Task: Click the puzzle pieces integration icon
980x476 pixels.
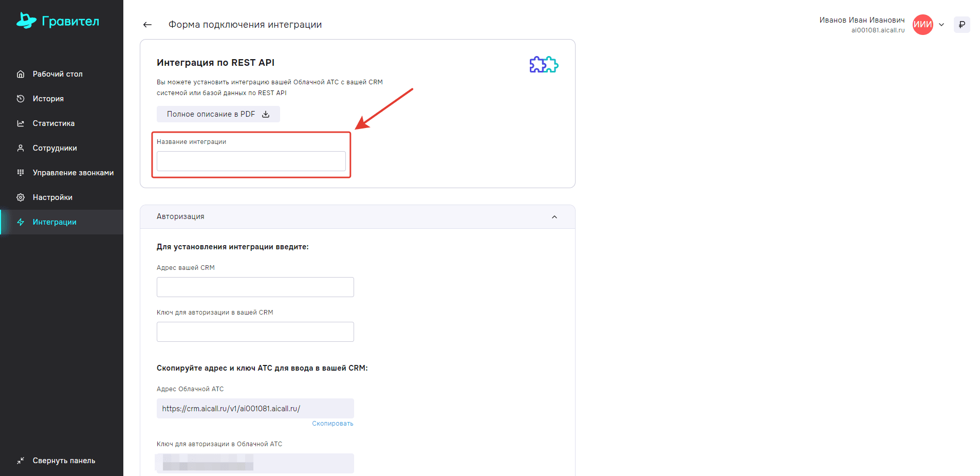Action: 544,64
